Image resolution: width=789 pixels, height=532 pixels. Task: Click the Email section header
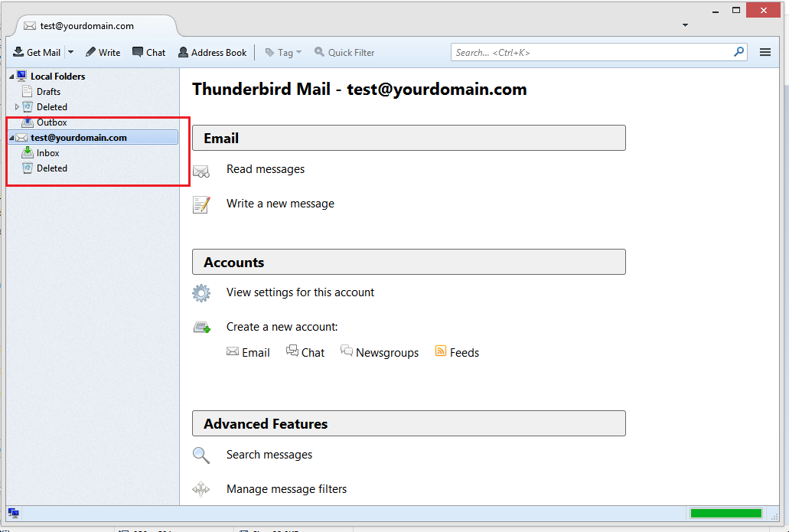tap(409, 138)
